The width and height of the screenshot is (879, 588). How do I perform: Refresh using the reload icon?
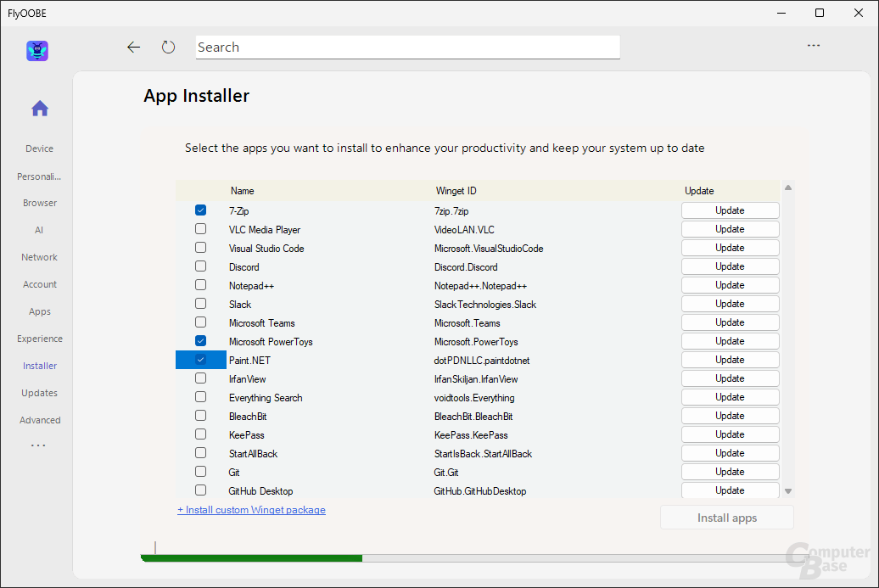[x=168, y=47]
